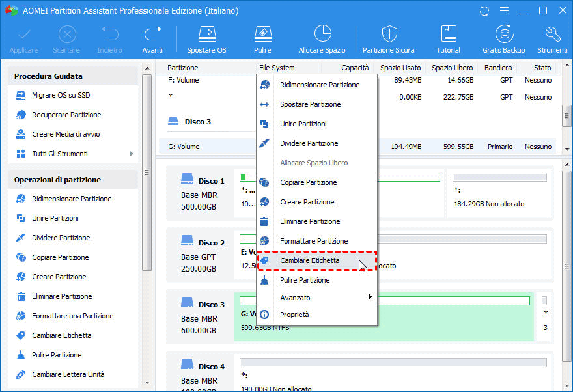Screen dimensions: 573x392
Task: Click the Disco 4 Base MBR disk label
Action: (x=201, y=372)
